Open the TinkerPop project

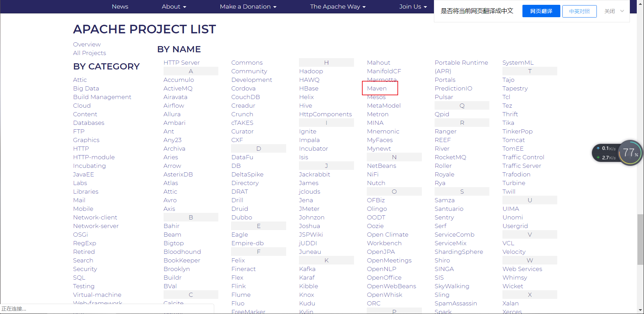[x=517, y=131]
